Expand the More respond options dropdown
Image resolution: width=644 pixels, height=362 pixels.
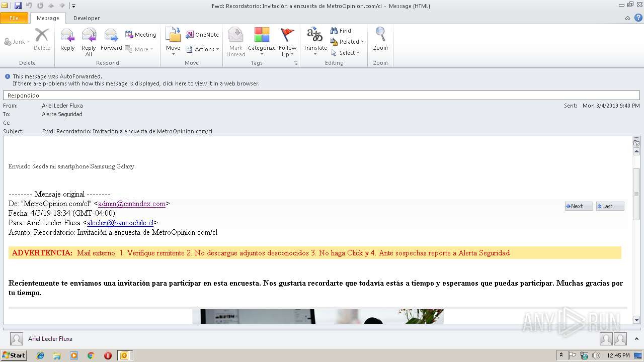click(x=151, y=49)
